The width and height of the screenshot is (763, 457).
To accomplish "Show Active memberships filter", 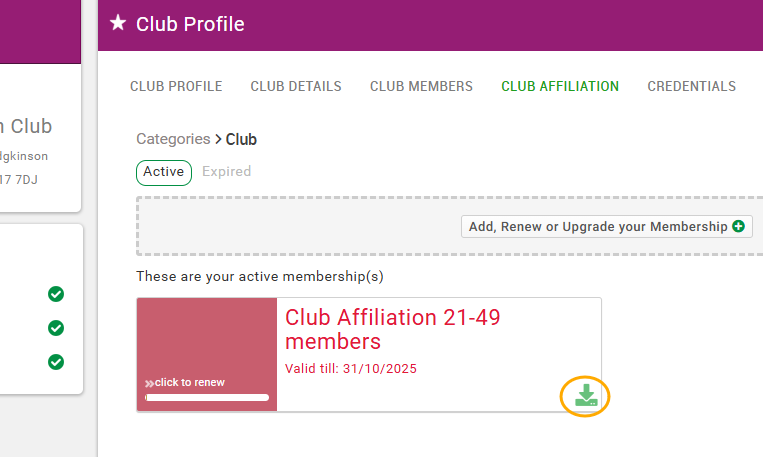I will [163, 172].
